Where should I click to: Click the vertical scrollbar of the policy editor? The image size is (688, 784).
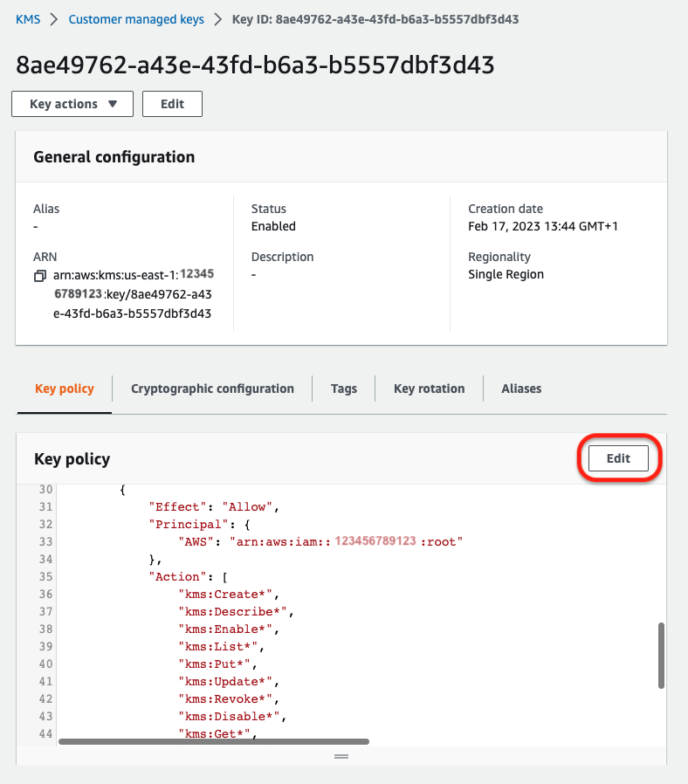pyautogui.click(x=661, y=656)
